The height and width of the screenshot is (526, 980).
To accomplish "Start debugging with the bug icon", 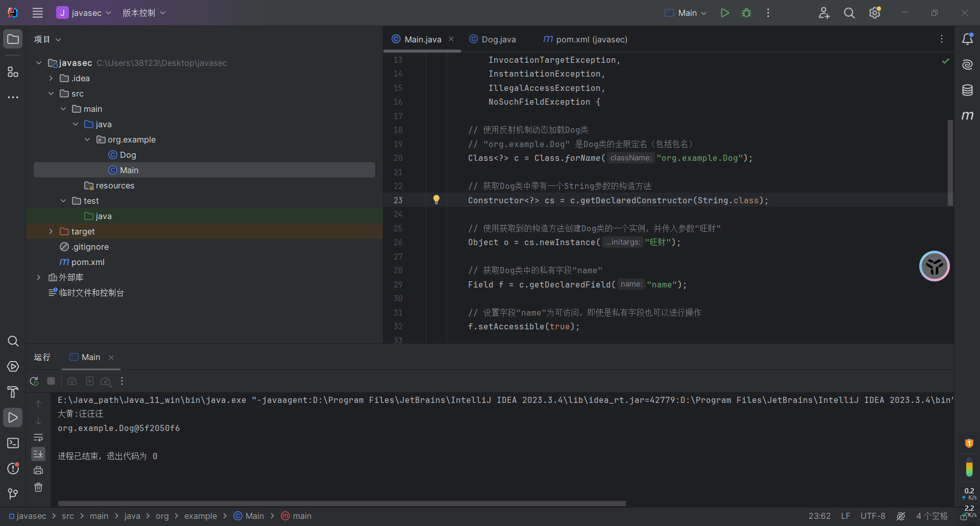I will [x=746, y=13].
